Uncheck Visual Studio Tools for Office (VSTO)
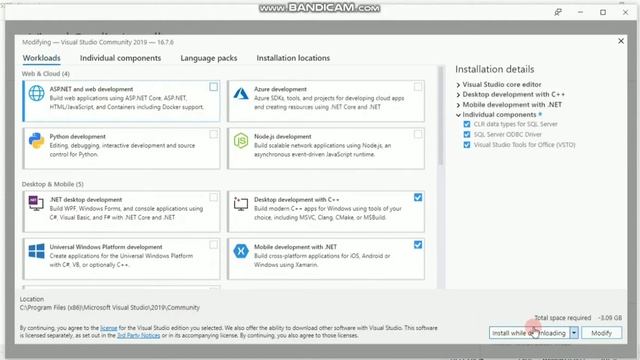 (467, 145)
